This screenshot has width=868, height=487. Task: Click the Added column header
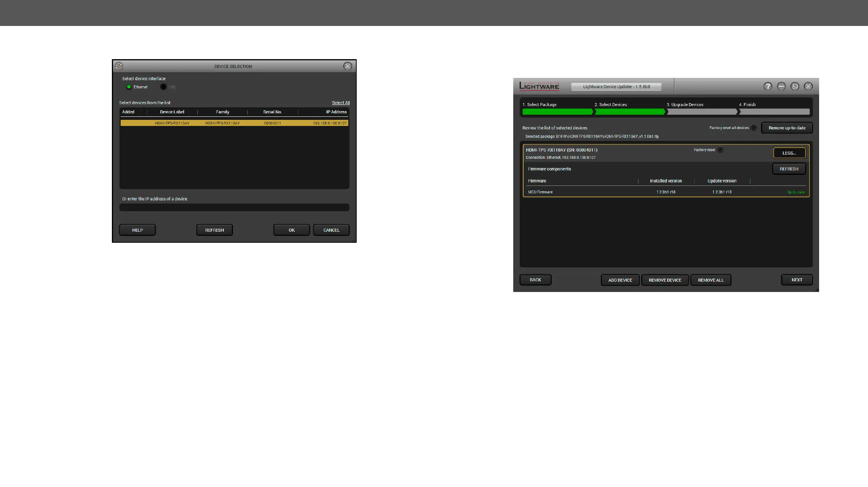(128, 112)
